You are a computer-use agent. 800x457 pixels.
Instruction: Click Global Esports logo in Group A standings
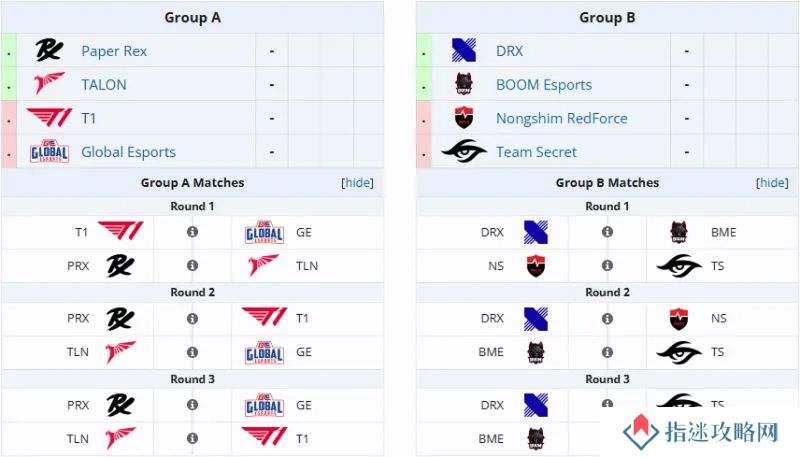49,151
